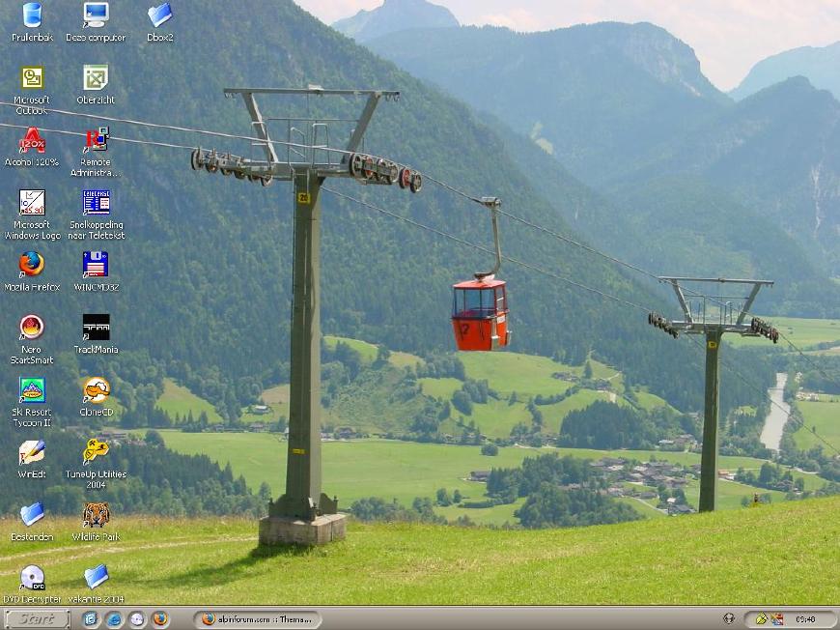840x630 pixels.
Task: Open WINCMD32 file manager shortcut
Action: (x=96, y=265)
